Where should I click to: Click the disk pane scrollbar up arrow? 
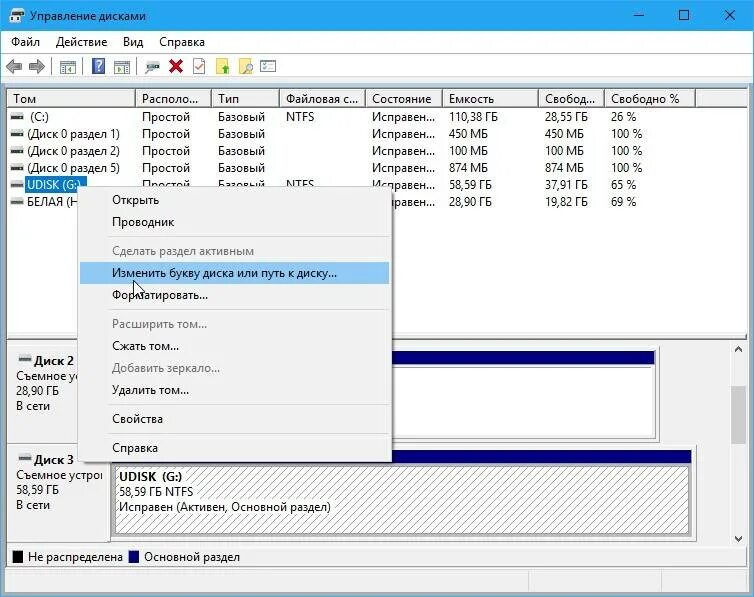(738, 349)
